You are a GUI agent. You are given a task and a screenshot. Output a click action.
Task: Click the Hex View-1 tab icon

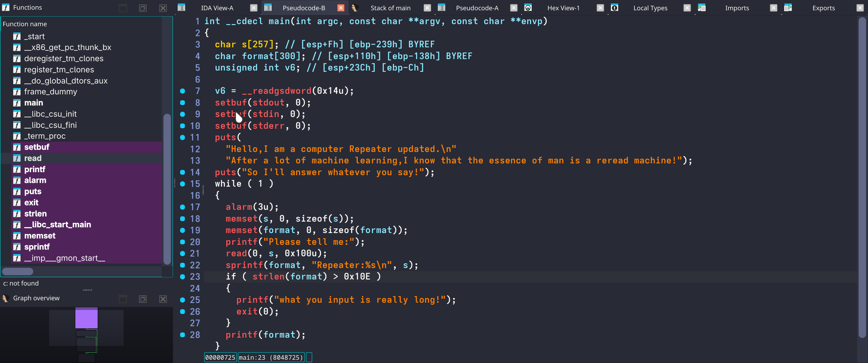[528, 8]
